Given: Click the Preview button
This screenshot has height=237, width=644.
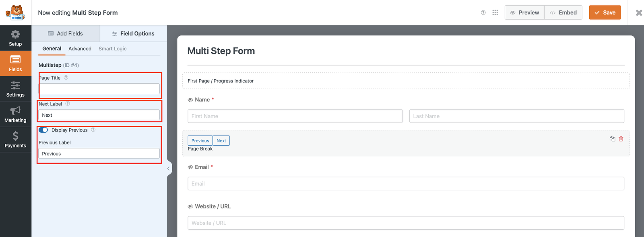Looking at the screenshot, I should [524, 12].
